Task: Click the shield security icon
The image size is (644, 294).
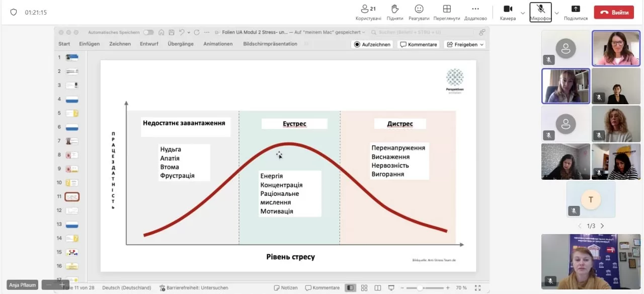Action: pos(14,12)
